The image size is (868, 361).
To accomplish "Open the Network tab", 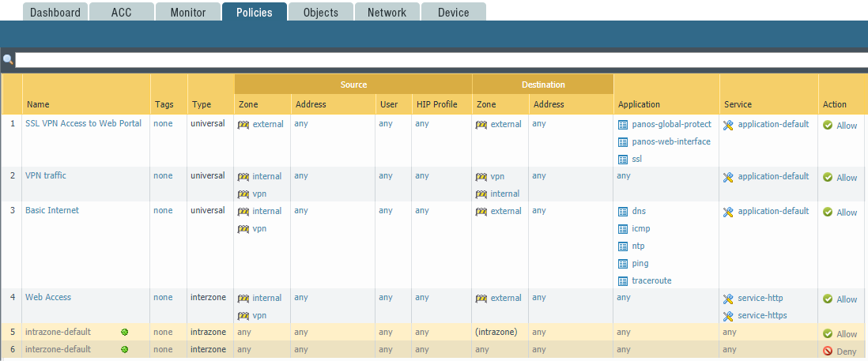I will coord(387,12).
